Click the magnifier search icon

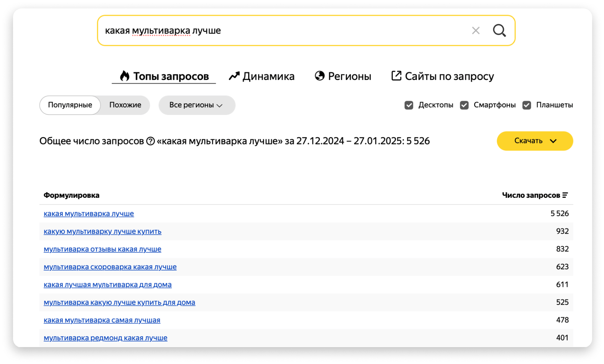pyautogui.click(x=499, y=30)
